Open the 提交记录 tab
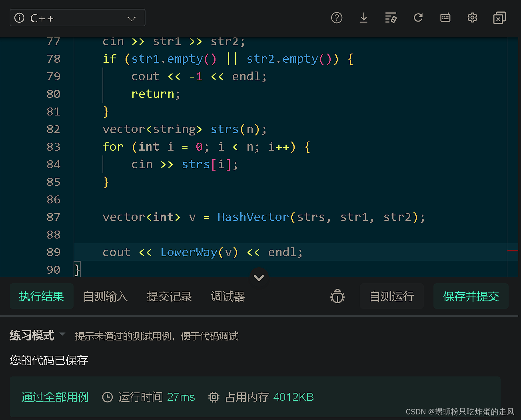 point(169,297)
